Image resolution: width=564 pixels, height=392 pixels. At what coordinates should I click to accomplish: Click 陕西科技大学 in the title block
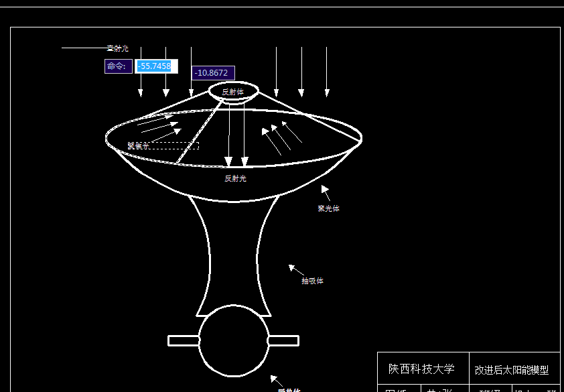point(421,369)
